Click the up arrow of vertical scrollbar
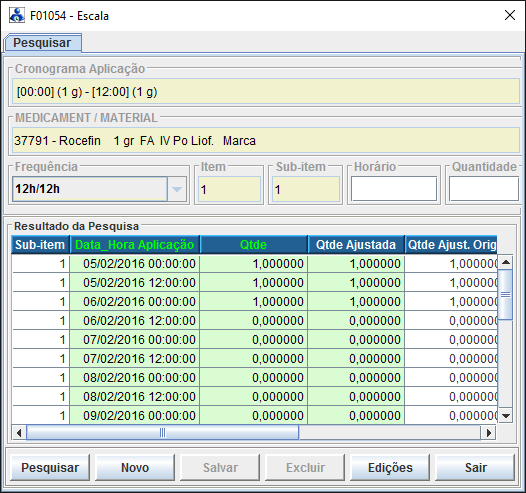Image resolution: width=526 pixels, height=493 pixels. tap(506, 262)
